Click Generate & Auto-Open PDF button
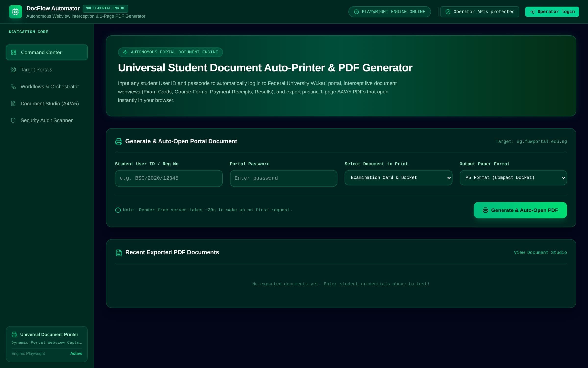This screenshot has height=368, width=588. [x=520, y=210]
